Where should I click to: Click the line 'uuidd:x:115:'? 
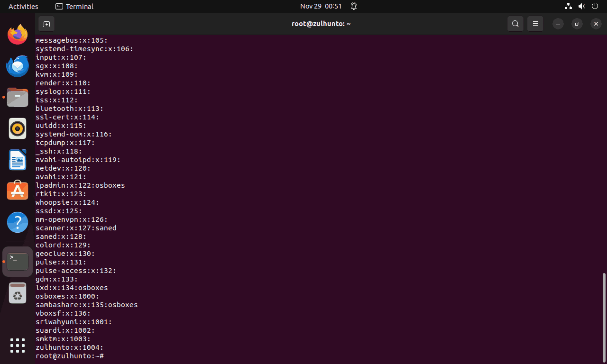pos(61,126)
